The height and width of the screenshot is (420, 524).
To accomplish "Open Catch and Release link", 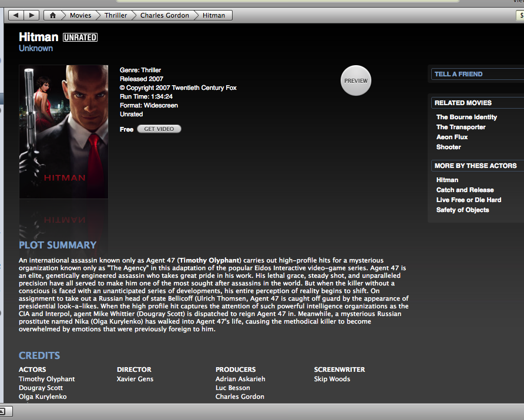I will 465,190.
